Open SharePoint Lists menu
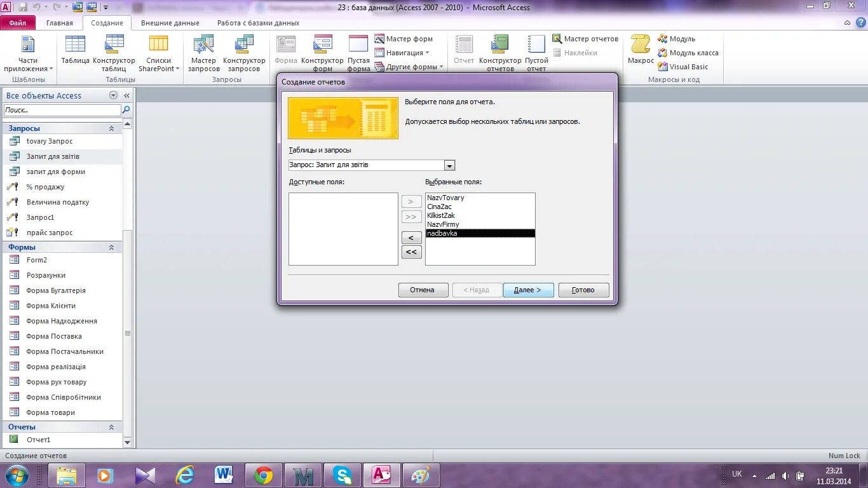The image size is (868, 488). pyautogui.click(x=159, y=54)
